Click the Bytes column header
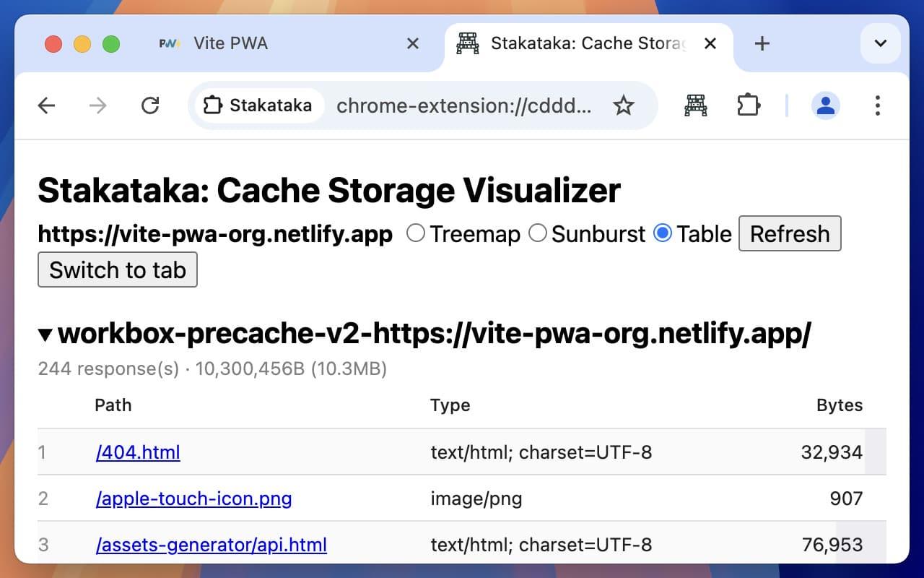The height and width of the screenshot is (578, 924). coord(840,405)
